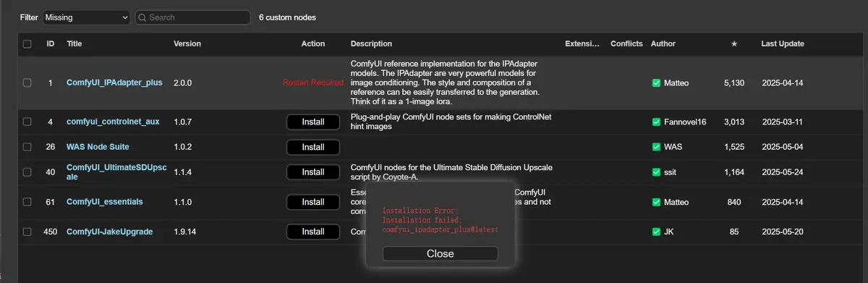Check the ComfyUI-JakeUpgrade row checkbox
Image resolution: width=868 pixels, height=283 pixels.
(x=27, y=232)
